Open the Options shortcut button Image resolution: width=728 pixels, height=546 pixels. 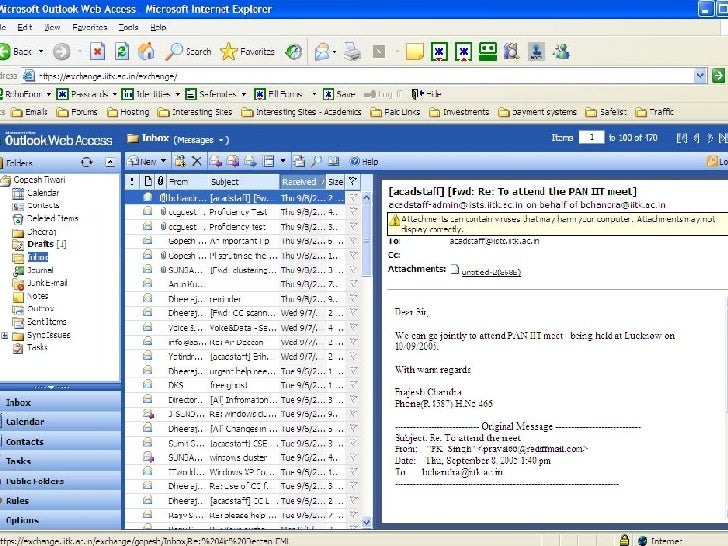(x=60, y=520)
